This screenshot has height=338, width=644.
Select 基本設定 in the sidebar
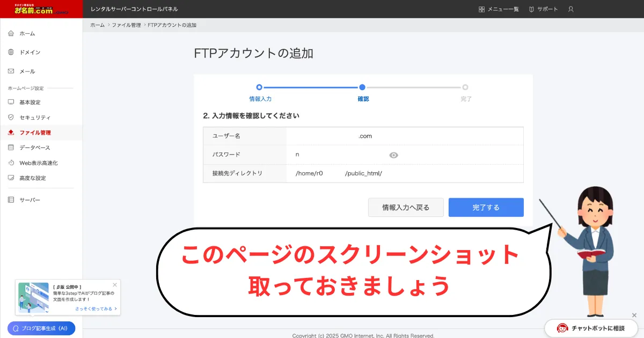30,102
